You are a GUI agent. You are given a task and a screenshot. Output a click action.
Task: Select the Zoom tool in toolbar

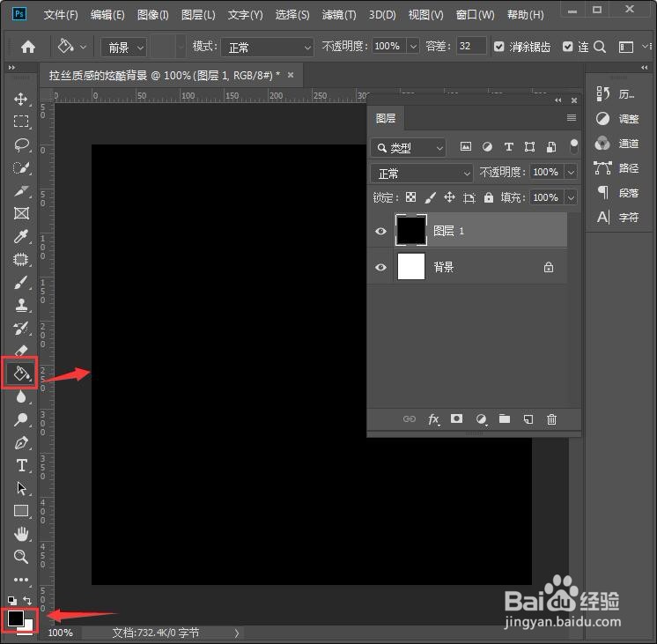point(21,557)
